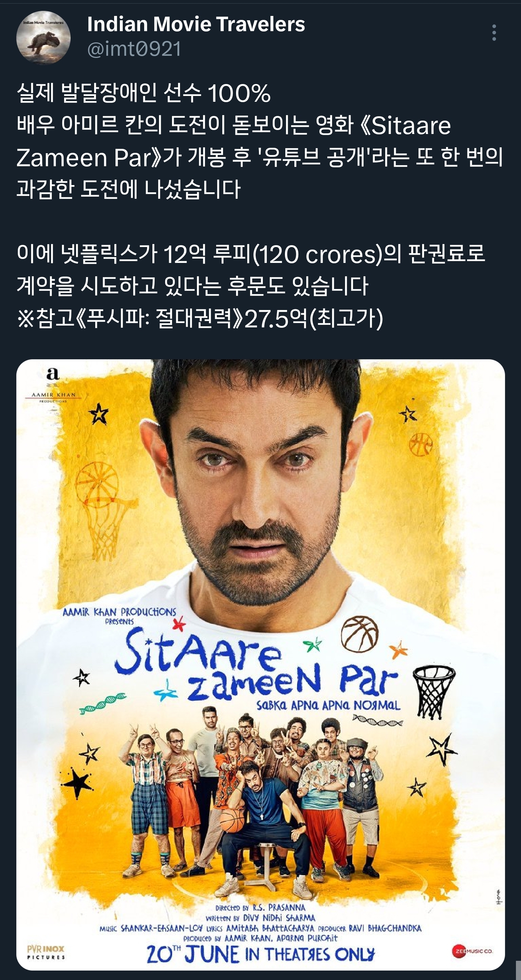Open the Sitaare Zameen Par poster image
This screenshot has width=521, height=980.
[x=261, y=665]
